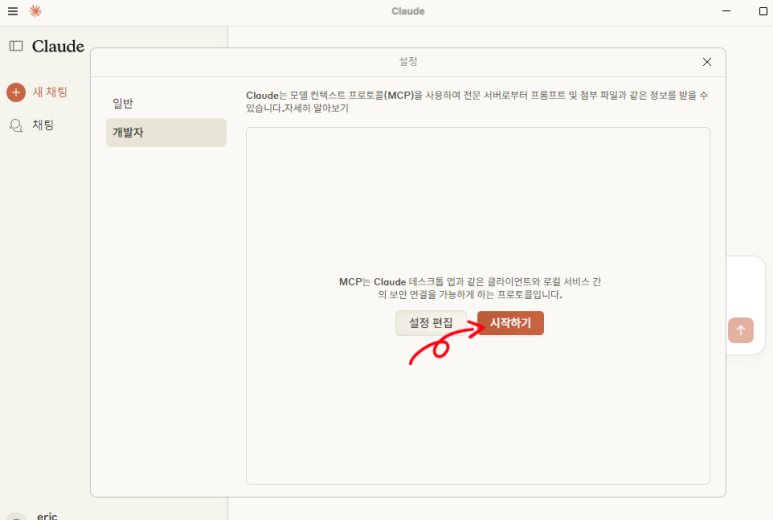The width and height of the screenshot is (773, 520).
Task: Close the 설정 settings dialog
Action: pos(706,62)
